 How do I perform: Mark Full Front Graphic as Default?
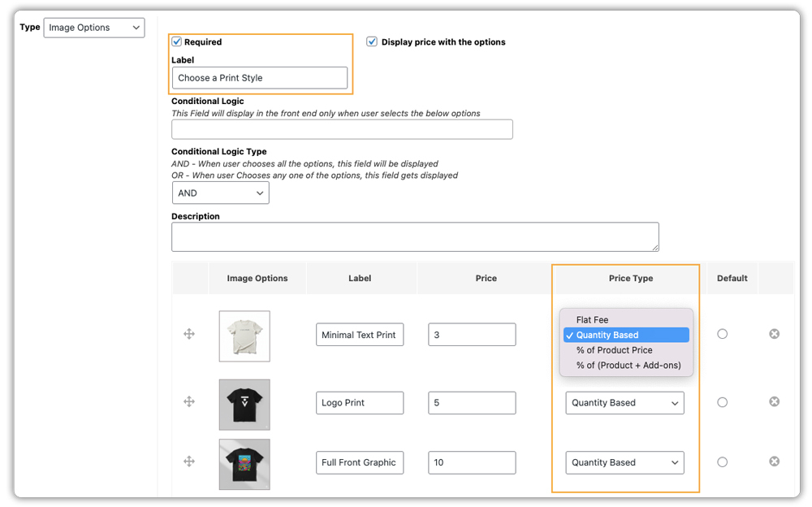pos(723,461)
